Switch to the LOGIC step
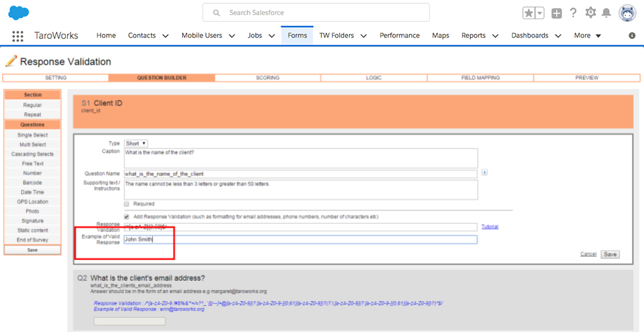Viewport: 644px width, 332px height. coord(374,77)
